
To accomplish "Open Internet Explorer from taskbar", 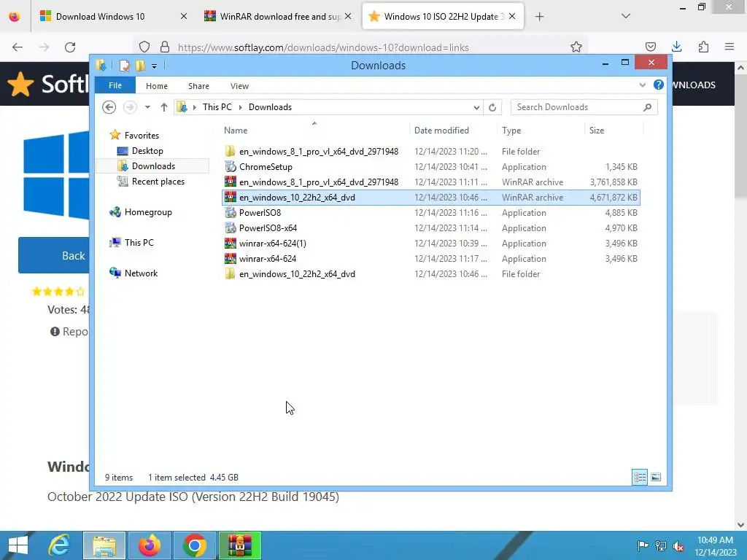I will tap(60, 545).
